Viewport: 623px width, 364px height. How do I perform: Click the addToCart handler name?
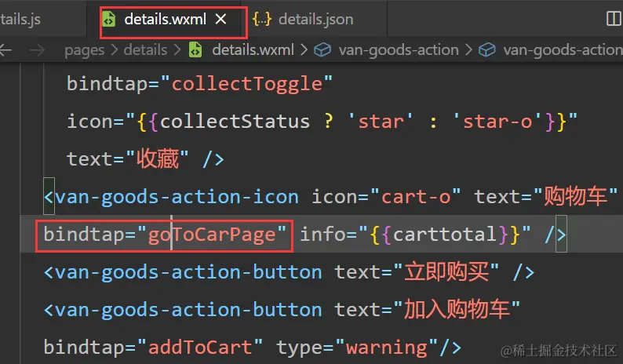[200, 348]
